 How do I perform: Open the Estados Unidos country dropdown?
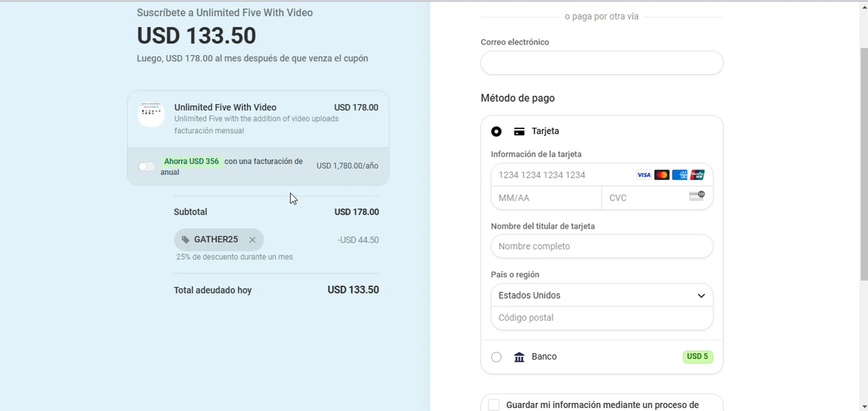pos(602,295)
